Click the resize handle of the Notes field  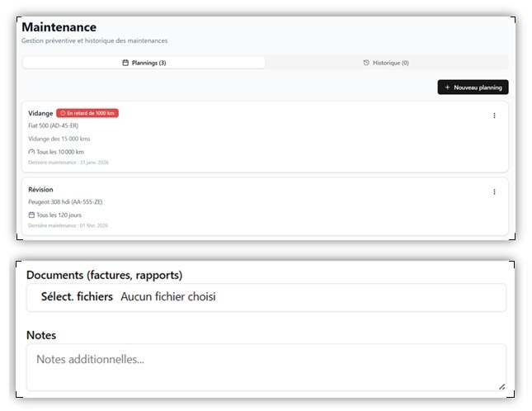point(502,386)
